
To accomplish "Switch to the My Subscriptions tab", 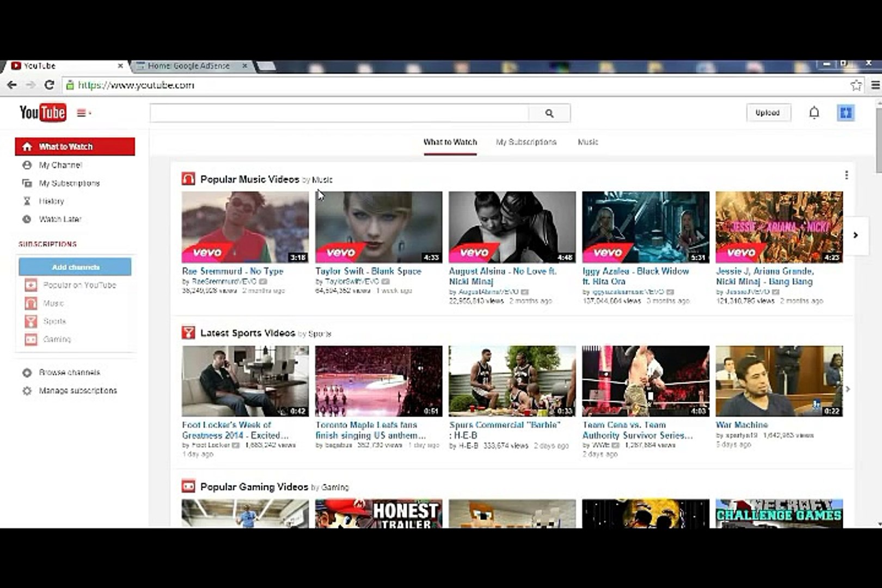I will click(x=526, y=142).
